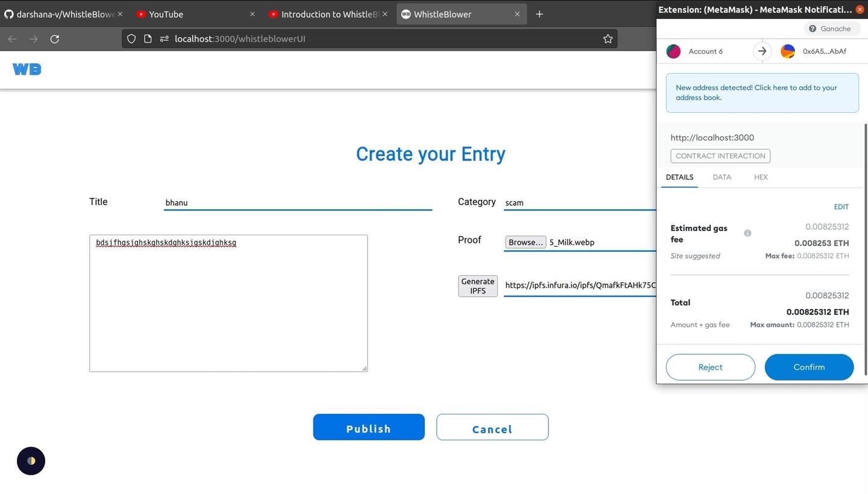Click the http://localhost:3000 origin text in MetaMask
The height and width of the screenshot is (494, 868).
click(x=712, y=138)
